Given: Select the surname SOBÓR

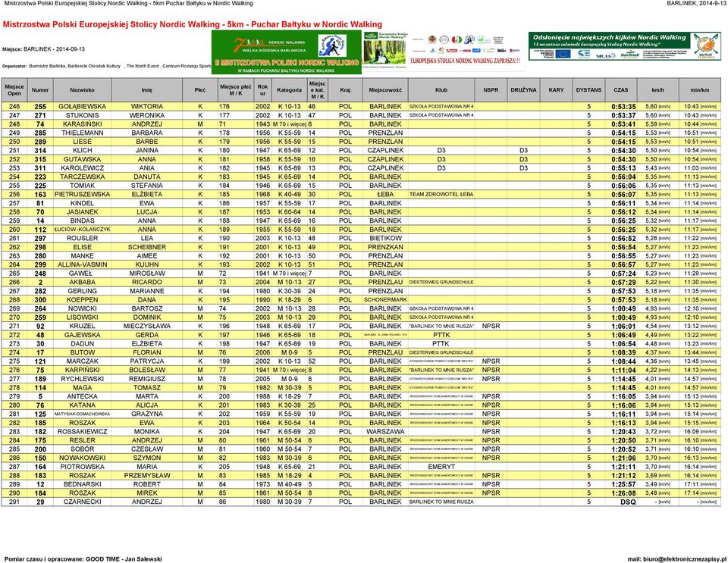Looking at the screenshot, I should pyautogui.click(x=82, y=449).
